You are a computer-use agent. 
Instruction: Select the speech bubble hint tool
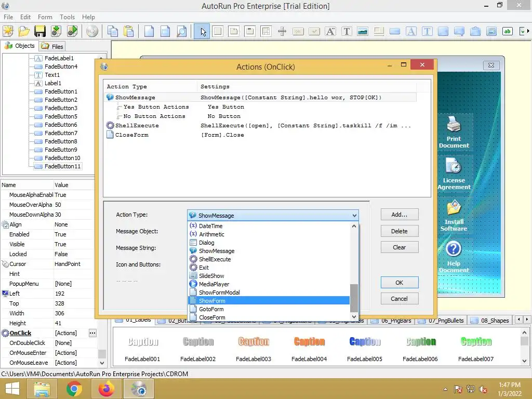click(459, 32)
